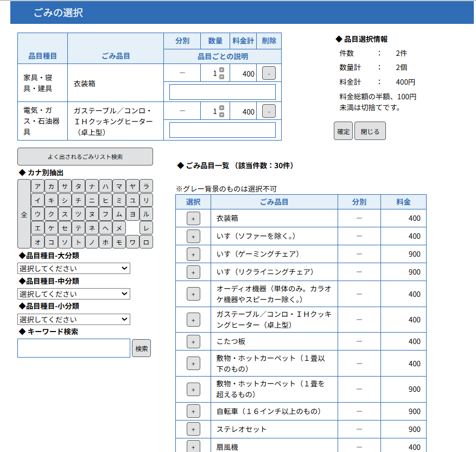This screenshot has width=476, height=452.
Task: Open the 品目種目-大分類 dropdown
Action: tap(74, 268)
